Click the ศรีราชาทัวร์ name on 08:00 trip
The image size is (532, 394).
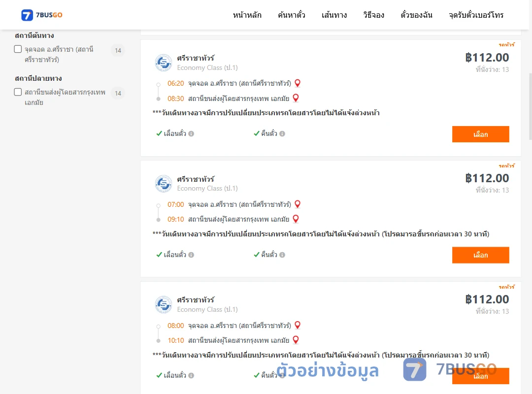(196, 299)
